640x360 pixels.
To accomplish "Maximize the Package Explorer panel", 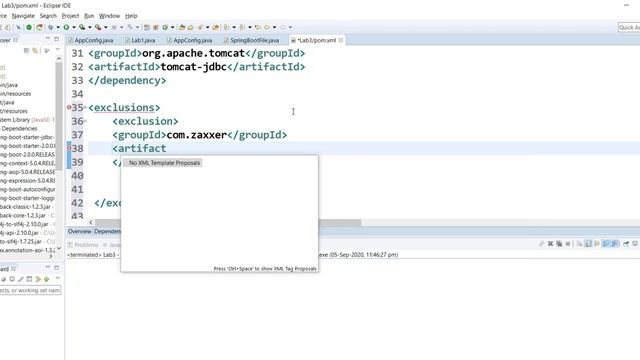I will [56, 39].
